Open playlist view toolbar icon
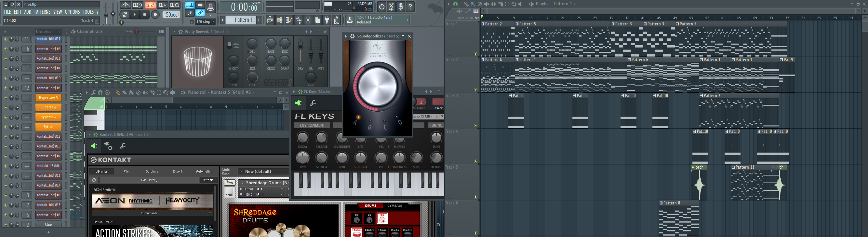Image resolution: width=868 pixels, height=237 pixels. point(270,21)
